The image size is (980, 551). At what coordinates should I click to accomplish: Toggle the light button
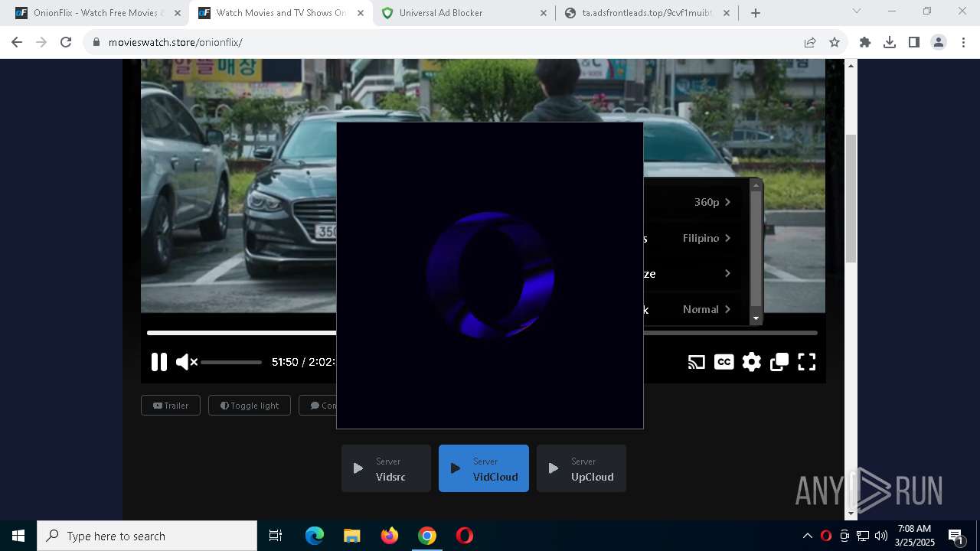(x=250, y=406)
